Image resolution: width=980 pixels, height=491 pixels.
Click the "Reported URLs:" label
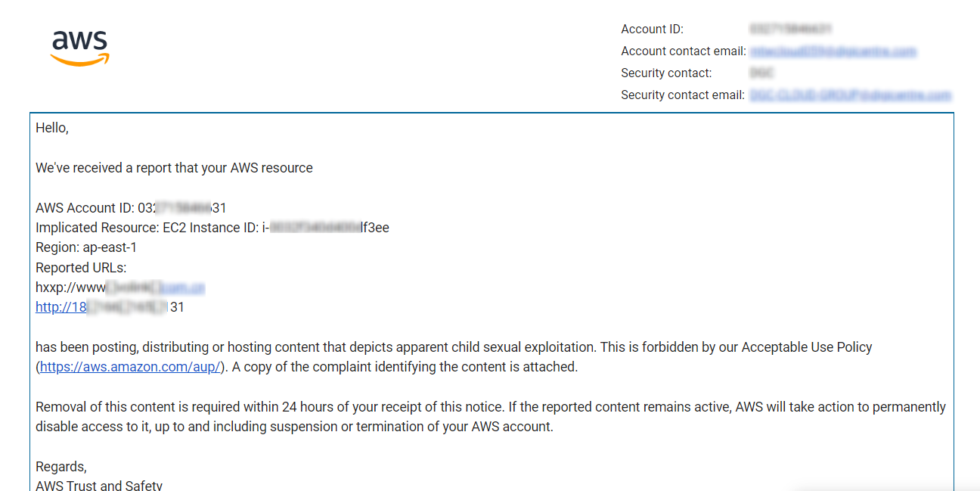[x=81, y=267]
